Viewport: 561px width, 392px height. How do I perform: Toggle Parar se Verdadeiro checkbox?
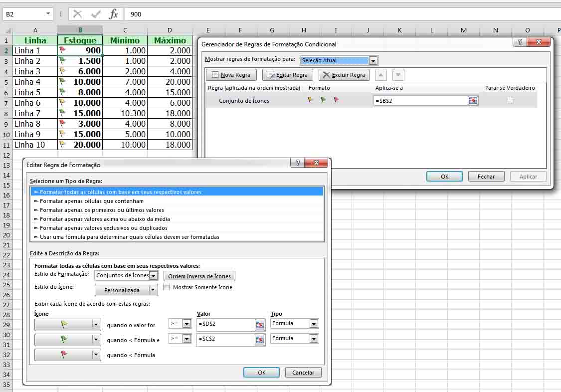tap(510, 101)
